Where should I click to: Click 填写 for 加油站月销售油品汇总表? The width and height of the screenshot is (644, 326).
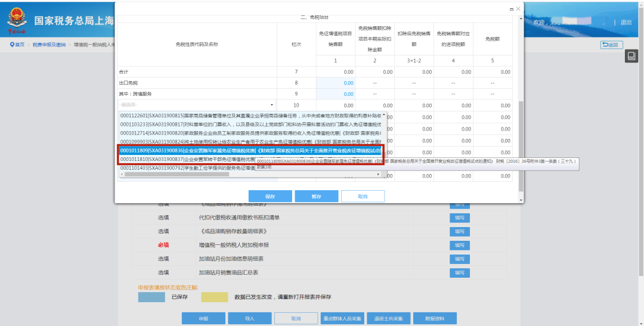460,272
